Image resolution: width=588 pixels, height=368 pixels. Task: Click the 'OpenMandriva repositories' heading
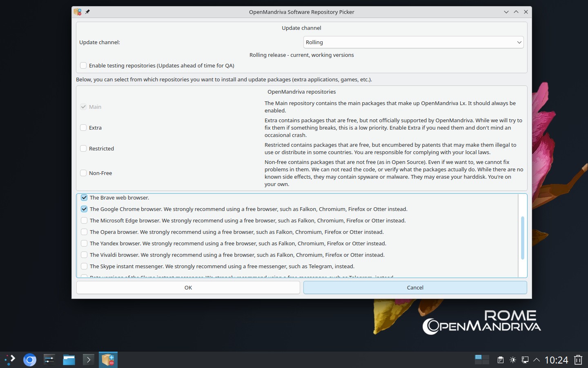[x=302, y=92]
